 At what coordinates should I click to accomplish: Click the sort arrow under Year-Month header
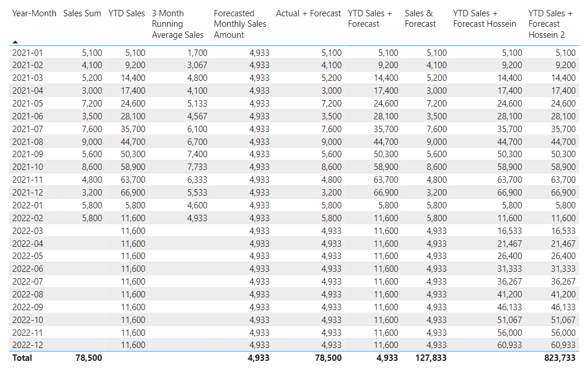15,42
